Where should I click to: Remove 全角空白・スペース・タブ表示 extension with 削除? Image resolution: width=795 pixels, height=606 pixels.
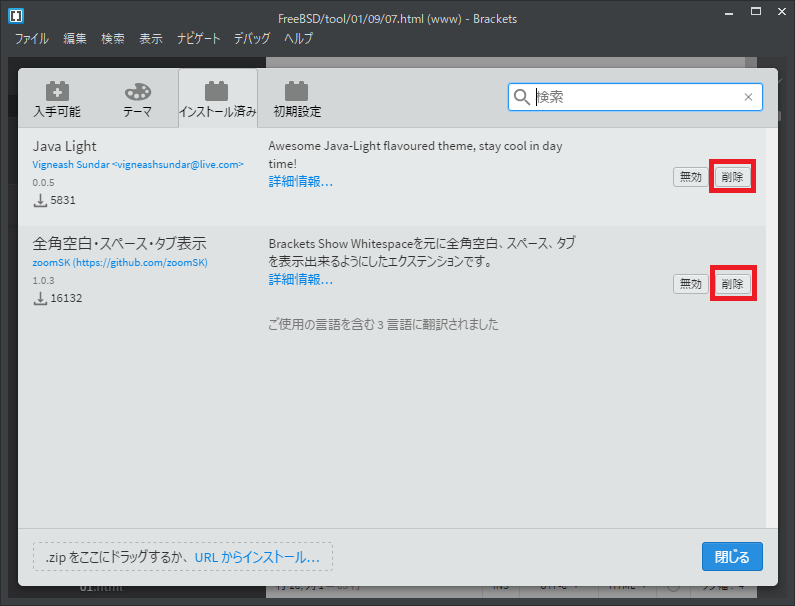click(732, 283)
